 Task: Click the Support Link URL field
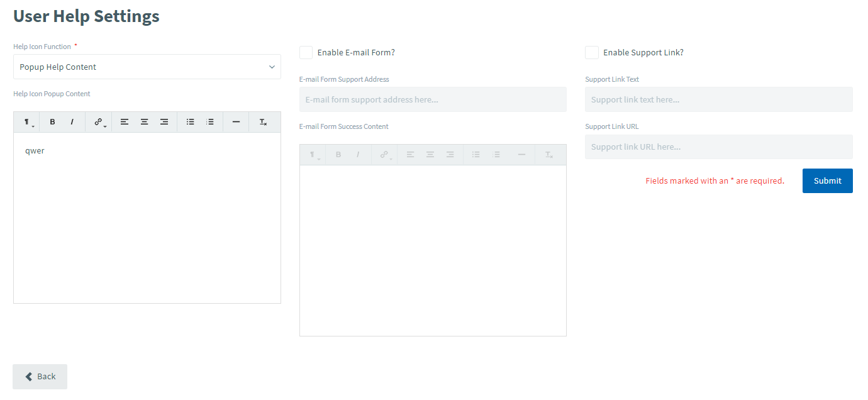[x=718, y=147]
